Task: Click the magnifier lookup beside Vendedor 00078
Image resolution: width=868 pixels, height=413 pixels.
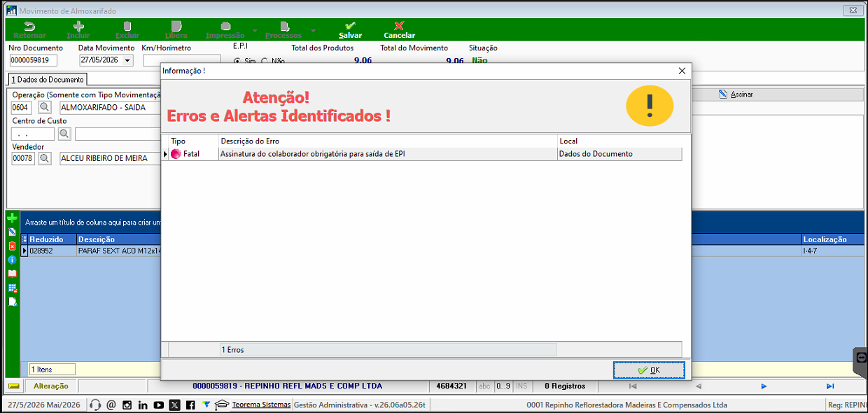Action: pyautogui.click(x=44, y=159)
